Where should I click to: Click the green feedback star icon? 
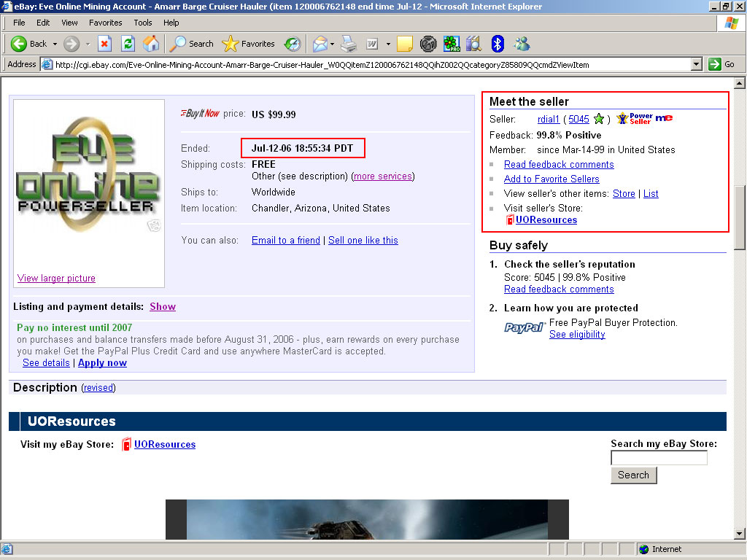[x=599, y=119]
